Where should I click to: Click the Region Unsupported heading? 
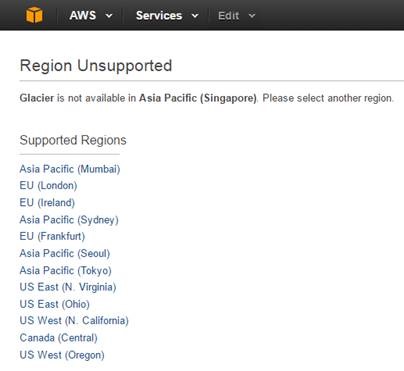point(96,66)
